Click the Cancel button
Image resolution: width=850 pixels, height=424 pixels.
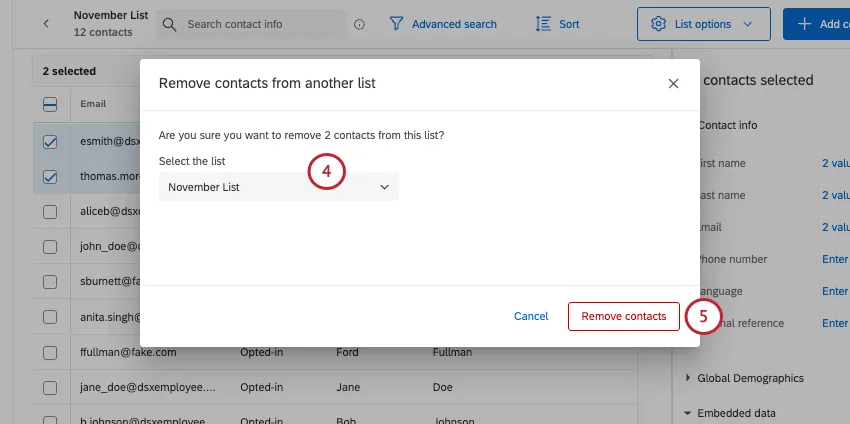point(531,316)
